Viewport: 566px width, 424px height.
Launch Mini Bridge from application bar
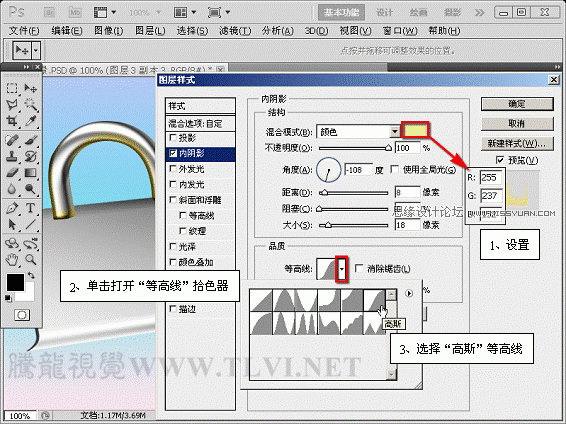pos(75,13)
